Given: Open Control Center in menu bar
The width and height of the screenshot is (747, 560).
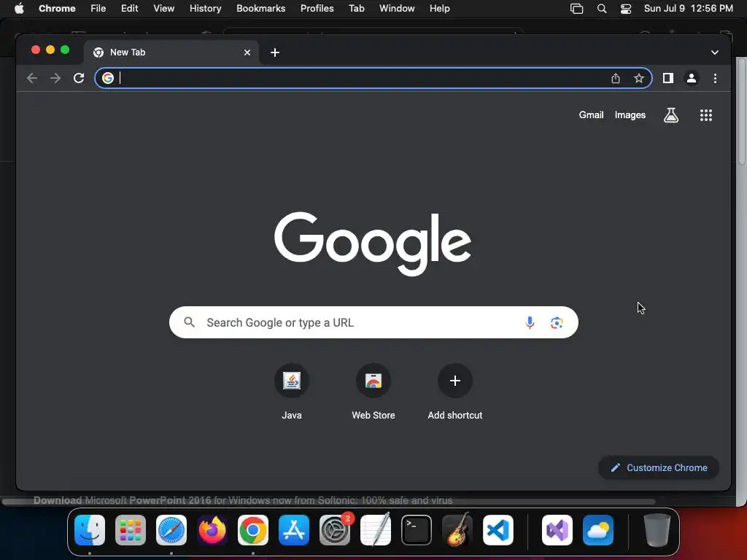Looking at the screenshot, I should pyautogui.click(x=625, y=9).
